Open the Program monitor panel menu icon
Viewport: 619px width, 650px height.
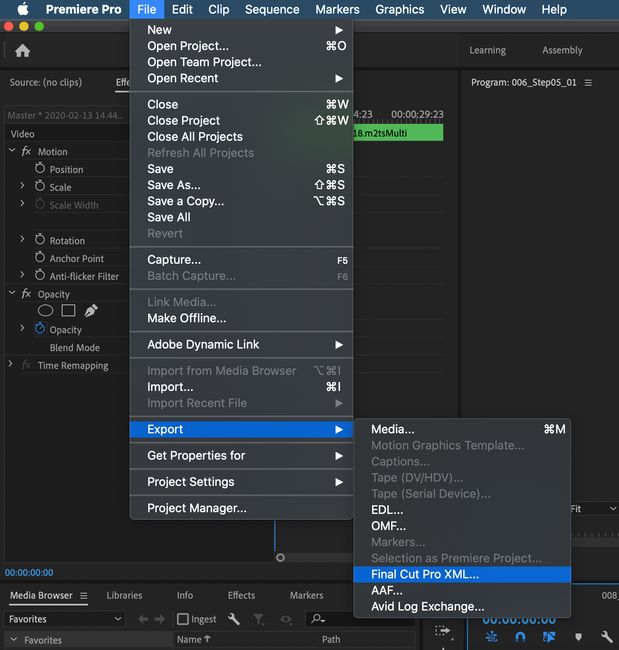point(588,83)
